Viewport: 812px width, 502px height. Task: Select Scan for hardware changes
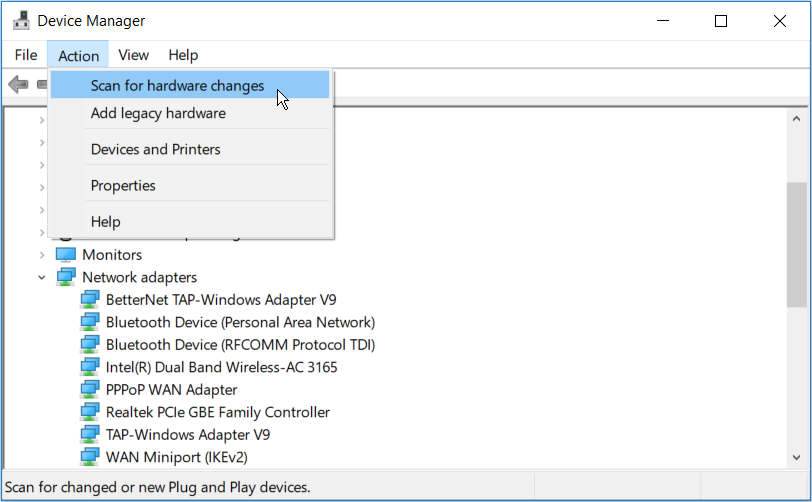(177, 86)
